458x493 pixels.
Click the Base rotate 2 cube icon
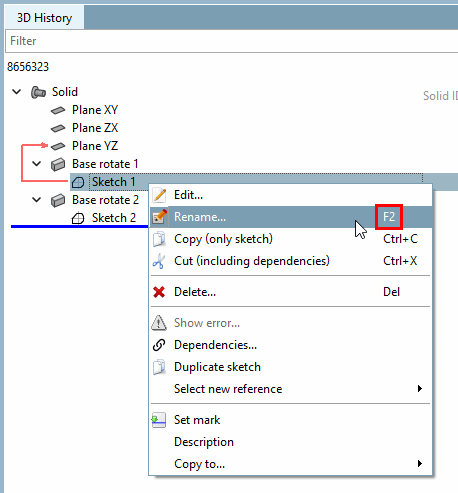pyautogui.click(x=58, y=200)
